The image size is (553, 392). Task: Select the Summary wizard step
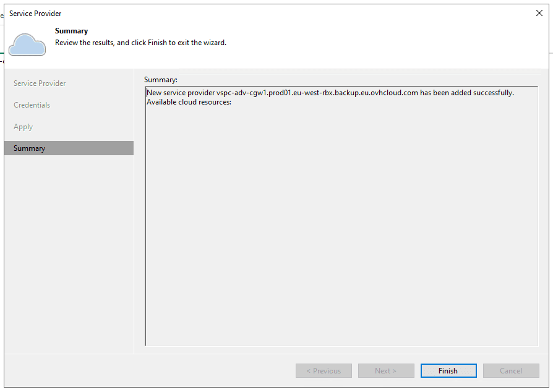click(x=69, y=148)
